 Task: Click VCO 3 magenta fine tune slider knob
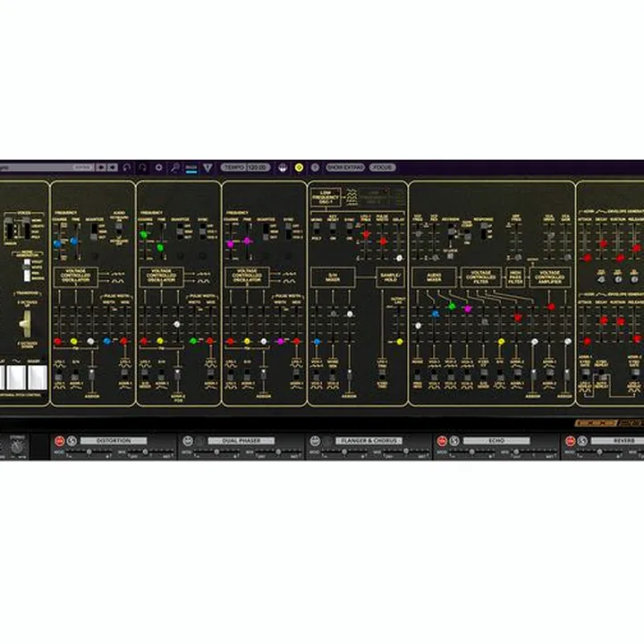(247, 241)
